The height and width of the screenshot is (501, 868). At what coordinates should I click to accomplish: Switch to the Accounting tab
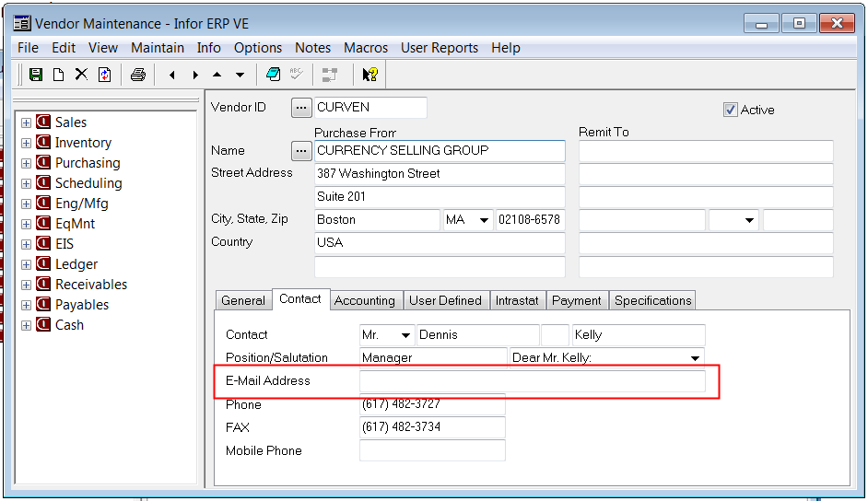[x=364, y=300]
